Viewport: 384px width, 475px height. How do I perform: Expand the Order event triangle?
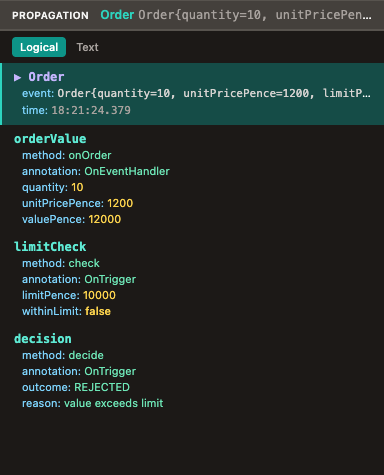17,77
